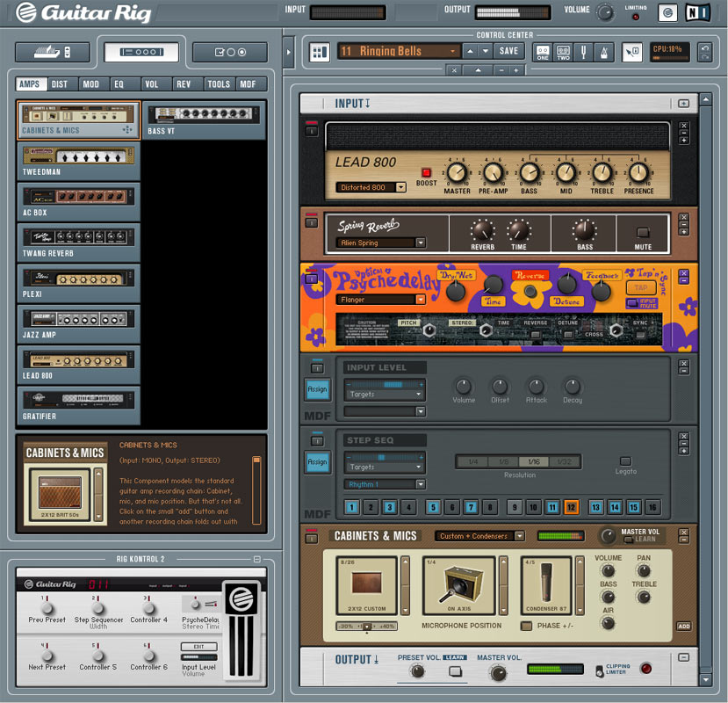
Task: Toggle Psychedelay Input Mute switch
Action: [633, 303]
